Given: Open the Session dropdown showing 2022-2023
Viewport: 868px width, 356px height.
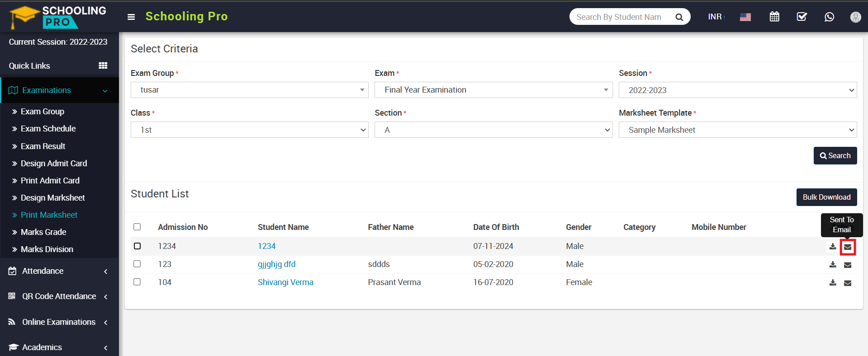Looking at the screenshot, I should 738,90.
